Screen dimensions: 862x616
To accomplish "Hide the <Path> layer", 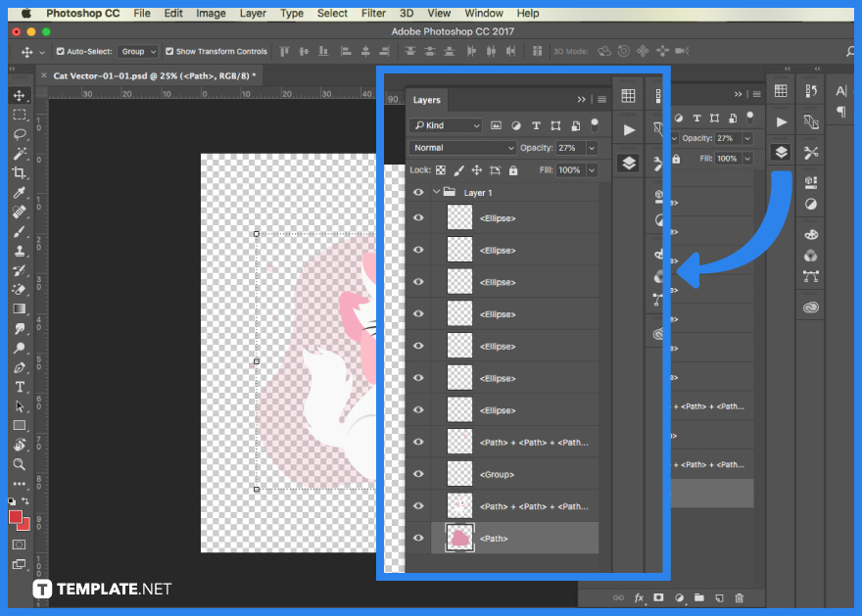I will click(418, 538).
